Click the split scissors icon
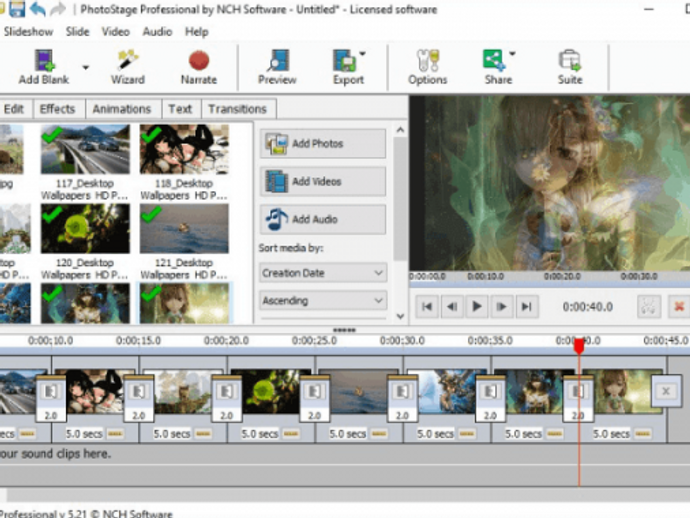 649,306
